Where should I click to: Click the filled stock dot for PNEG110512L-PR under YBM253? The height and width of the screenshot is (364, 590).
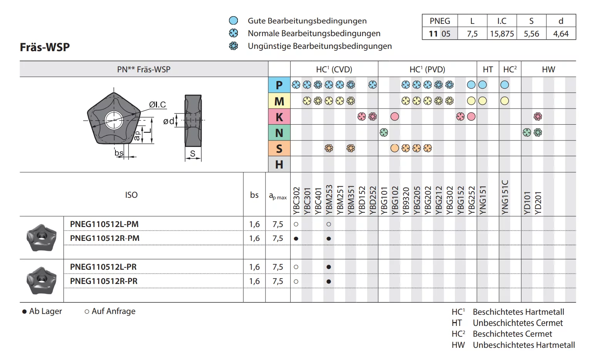point(329,267)
